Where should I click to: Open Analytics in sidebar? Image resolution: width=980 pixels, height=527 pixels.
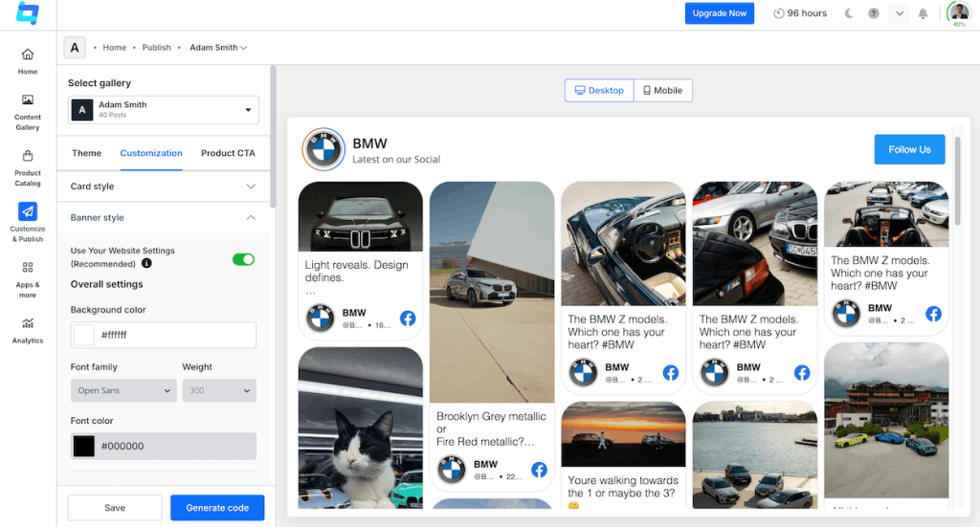[28, 331]
